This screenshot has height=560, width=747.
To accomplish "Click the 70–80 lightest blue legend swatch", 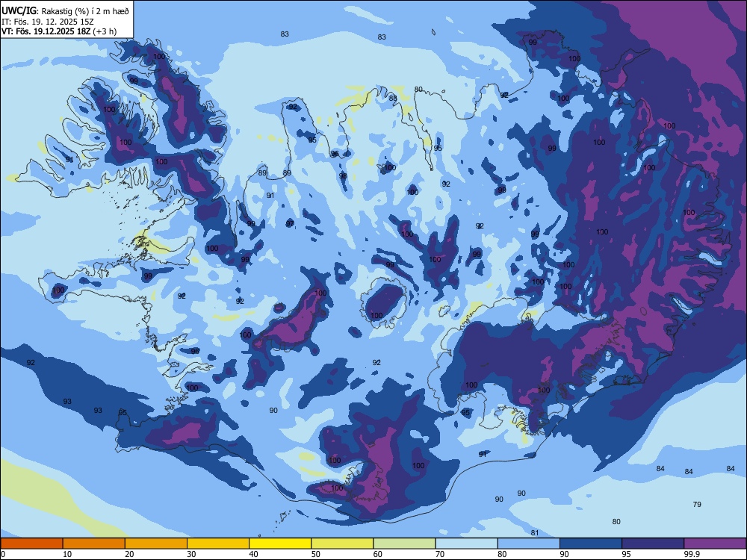I will click(466, 544).
